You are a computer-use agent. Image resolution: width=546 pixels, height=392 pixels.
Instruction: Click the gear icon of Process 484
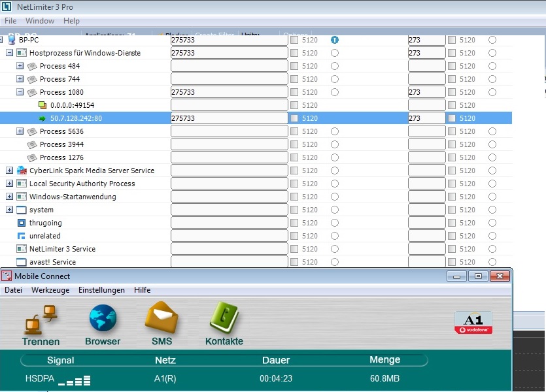click(x=32, y=66)
